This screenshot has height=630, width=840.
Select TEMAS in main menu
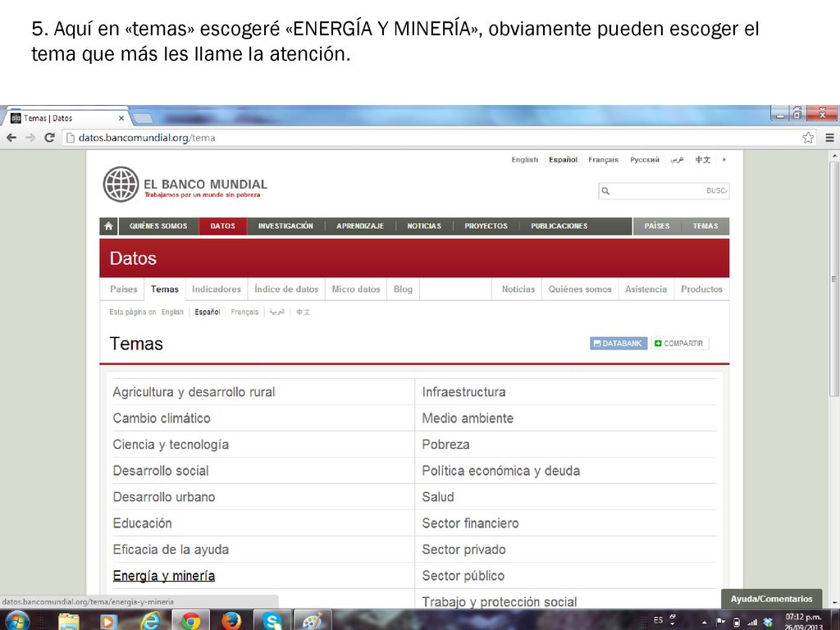705,226
